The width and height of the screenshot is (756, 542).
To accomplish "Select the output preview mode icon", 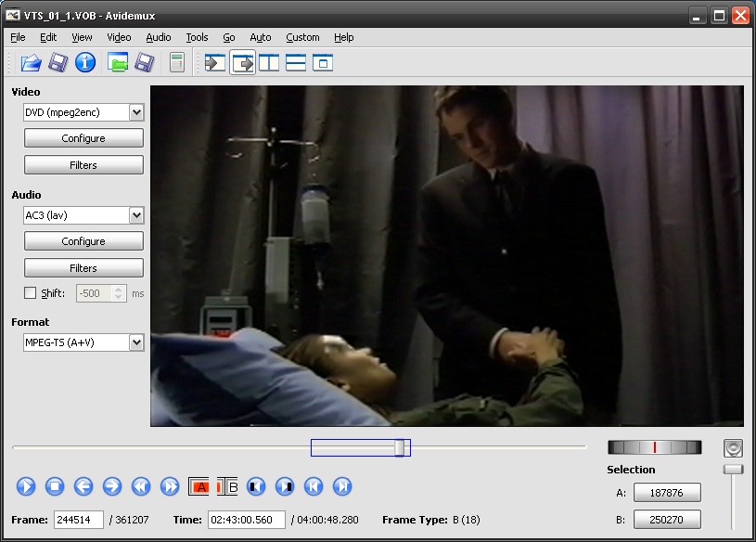I will pyautogui.click(x=242, y=63).
